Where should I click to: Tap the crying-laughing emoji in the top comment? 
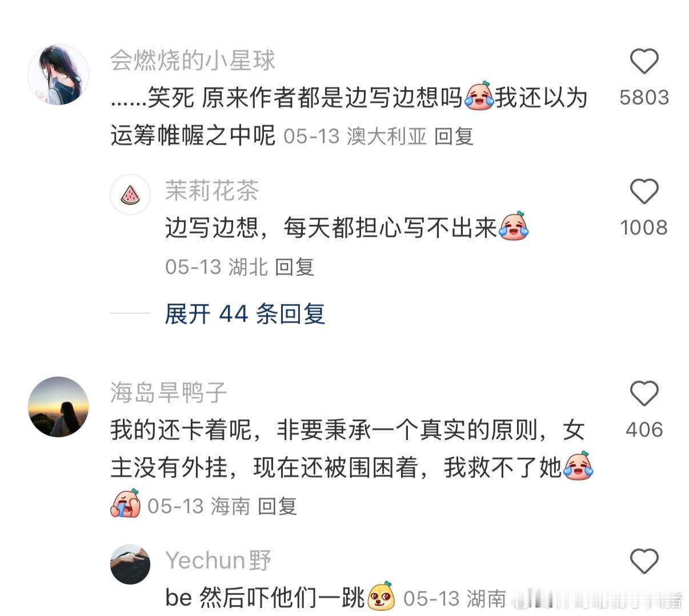pyautogui.click(x=479, y=96)
